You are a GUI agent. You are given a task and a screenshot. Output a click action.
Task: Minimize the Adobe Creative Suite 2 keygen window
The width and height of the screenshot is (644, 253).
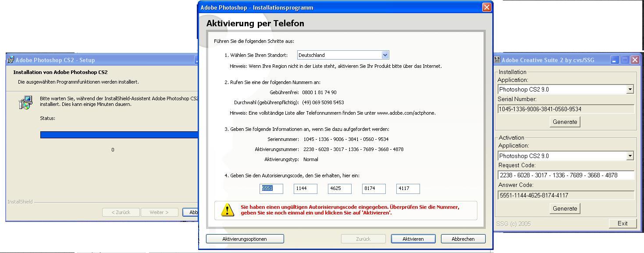click(615, 60)
